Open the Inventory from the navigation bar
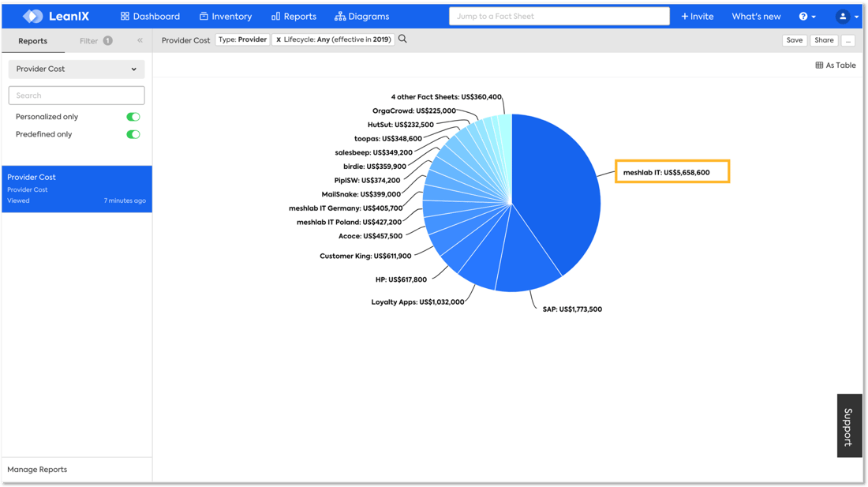 pyautogui.click(x=226, y=16)
